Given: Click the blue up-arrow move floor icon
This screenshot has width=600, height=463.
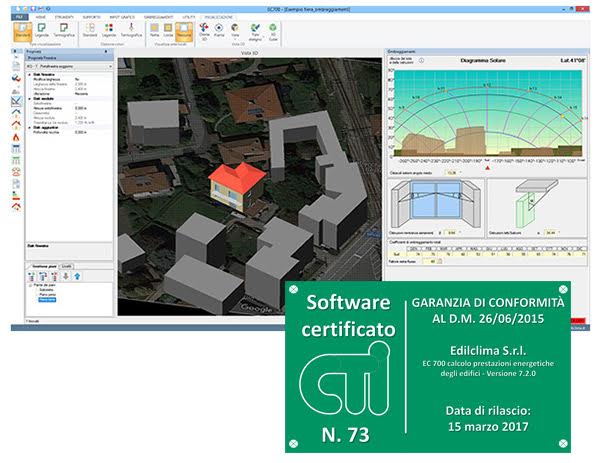Looking at the screenshot, I should tap(77, 276).
